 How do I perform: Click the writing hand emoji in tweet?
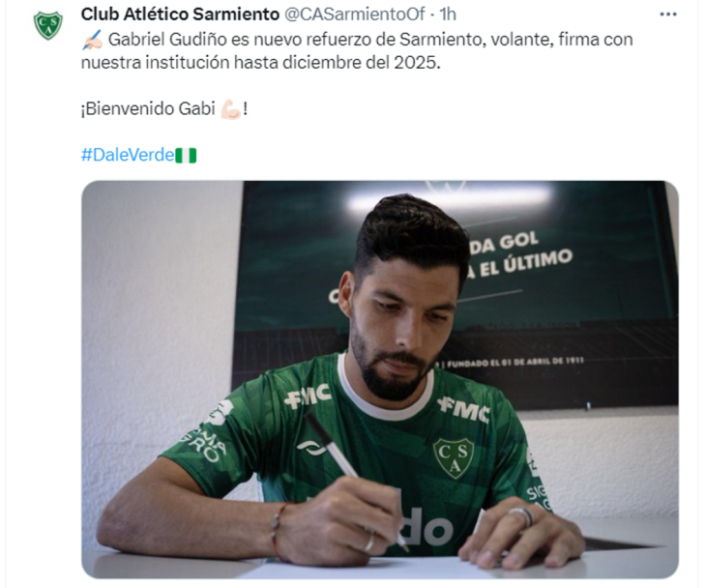point(93,40)
